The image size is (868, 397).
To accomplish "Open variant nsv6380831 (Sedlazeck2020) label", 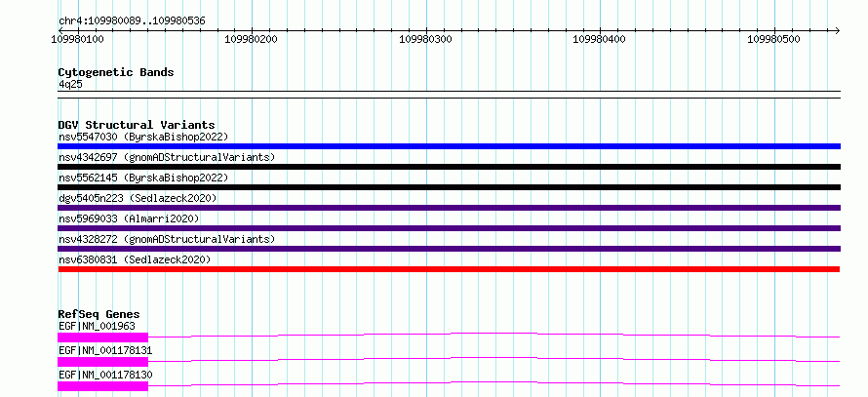I will (135, 259).
